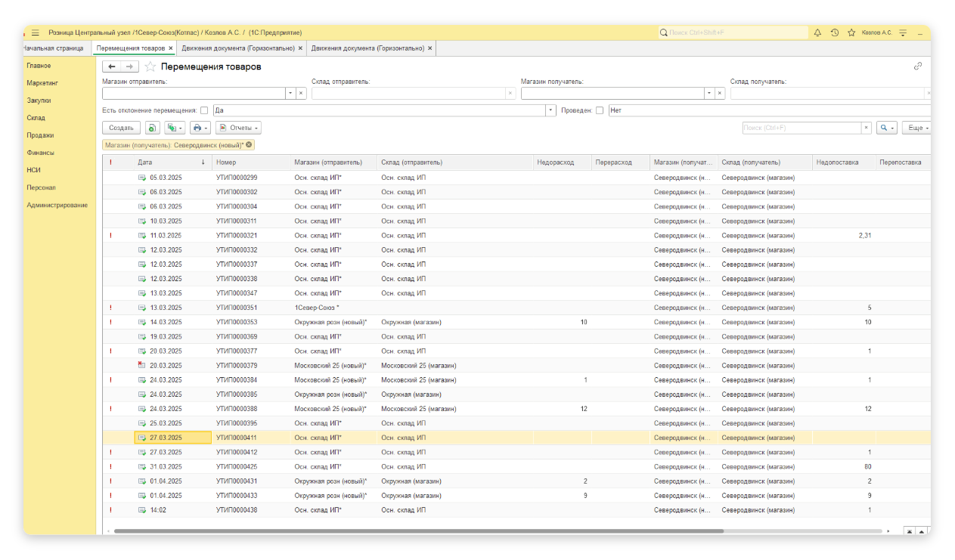Switch to the first Движения документа tab
Screen dimensions: 955x560
click(x=238, y=48)
